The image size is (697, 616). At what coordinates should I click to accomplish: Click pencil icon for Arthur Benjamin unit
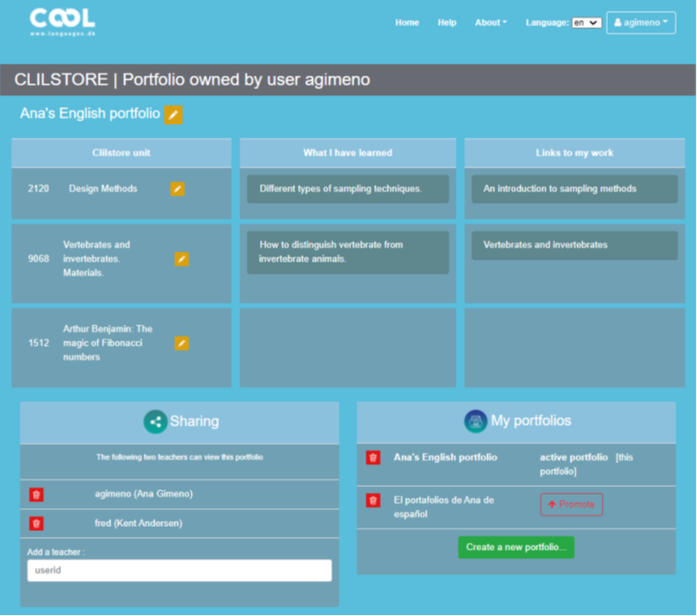tap(181, 343)
